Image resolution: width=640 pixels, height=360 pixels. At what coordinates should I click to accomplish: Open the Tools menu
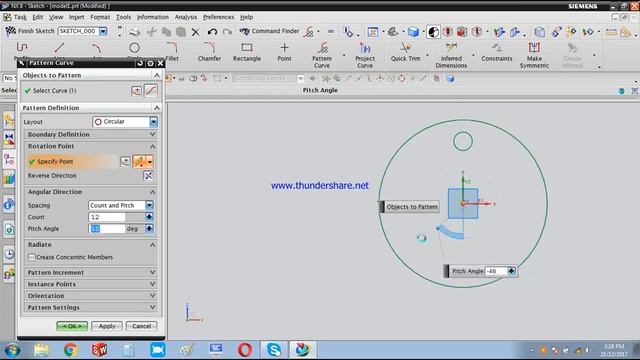[123, 17]
